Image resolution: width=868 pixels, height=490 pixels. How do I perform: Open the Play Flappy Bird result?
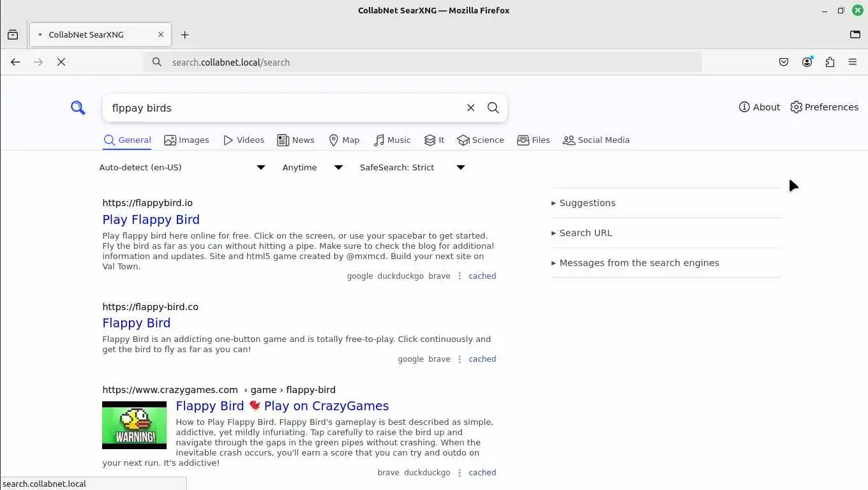click(151, 219)
